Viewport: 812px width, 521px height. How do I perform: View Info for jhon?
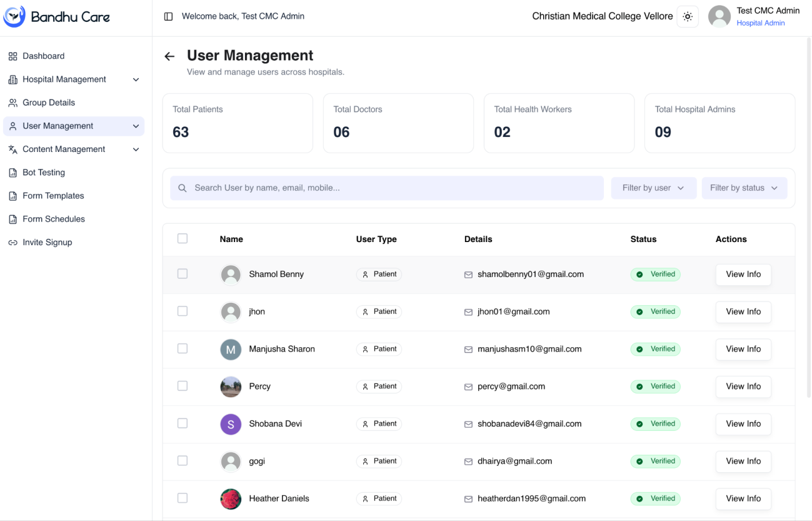point(743,311)
